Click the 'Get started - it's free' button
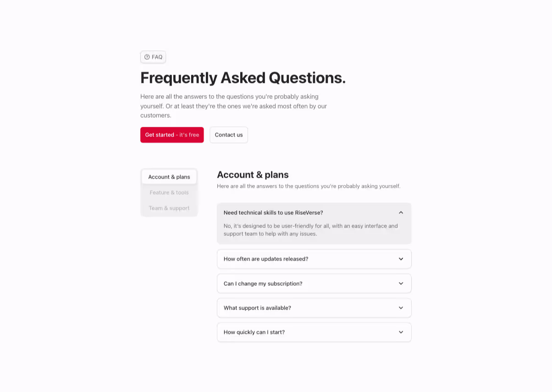 point(172,135)
